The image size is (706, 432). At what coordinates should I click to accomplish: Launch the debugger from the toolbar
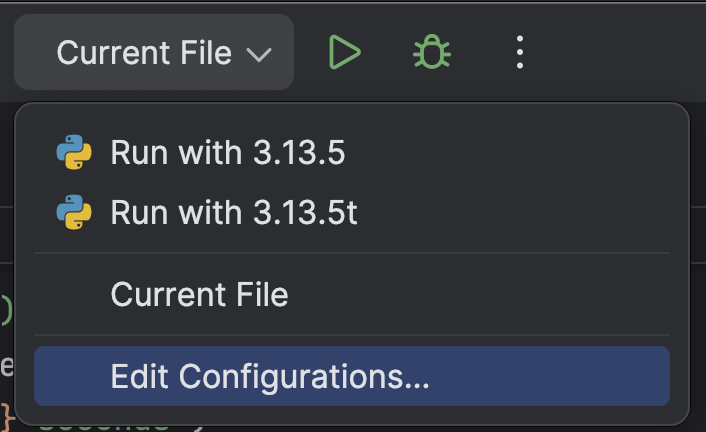(432, 52)
